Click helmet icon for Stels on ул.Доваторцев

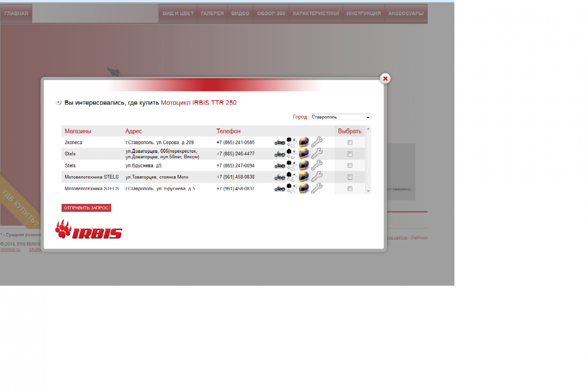(x=304, y=154)
